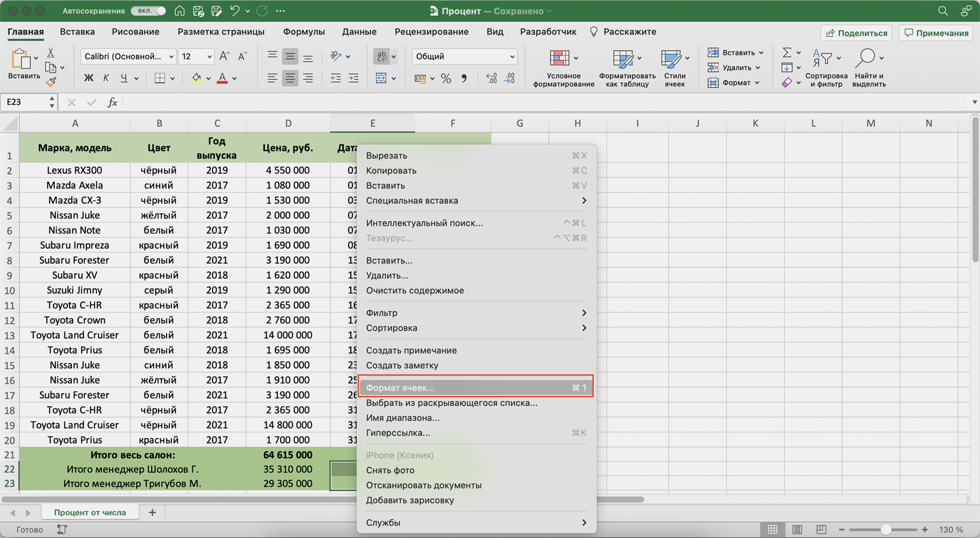Open the font name dropdown Calibri
980x538 pixels.
[x=128, y=57]
